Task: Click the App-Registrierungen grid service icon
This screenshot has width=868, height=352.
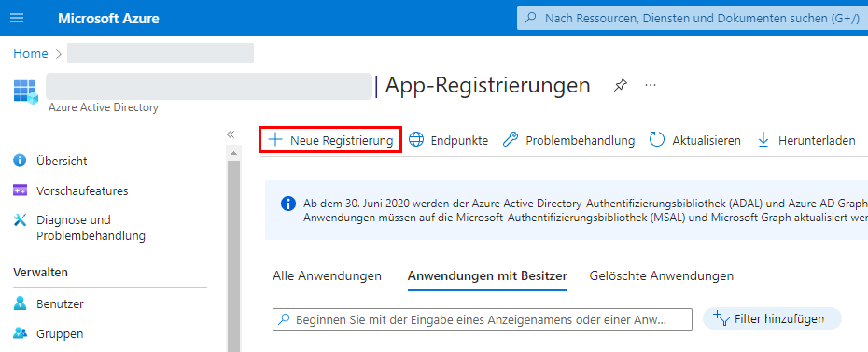Action: click(25, 92)
